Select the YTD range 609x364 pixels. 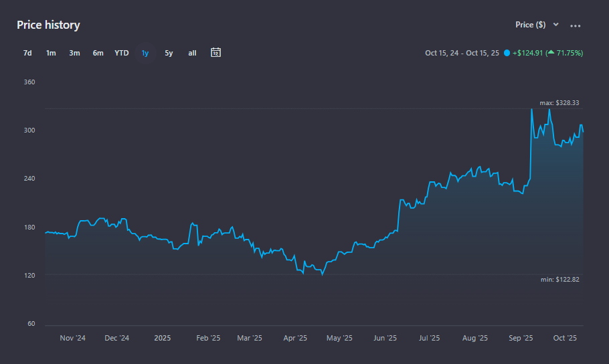121,53
